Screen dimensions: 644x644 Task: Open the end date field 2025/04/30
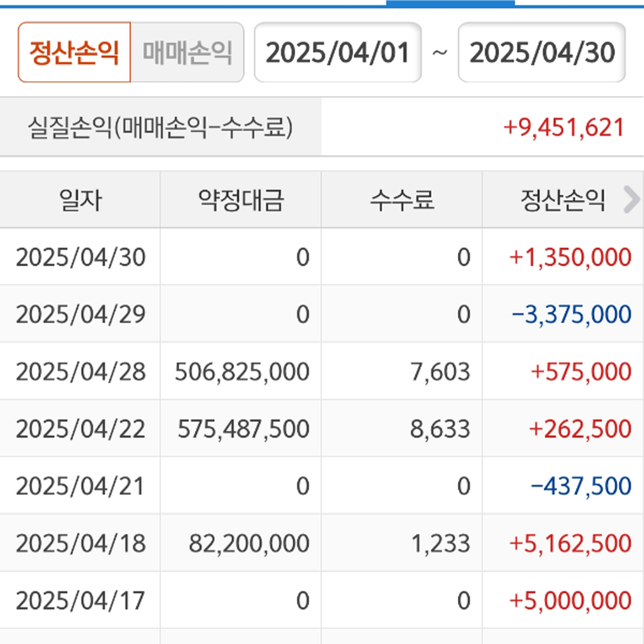point(541,53)
